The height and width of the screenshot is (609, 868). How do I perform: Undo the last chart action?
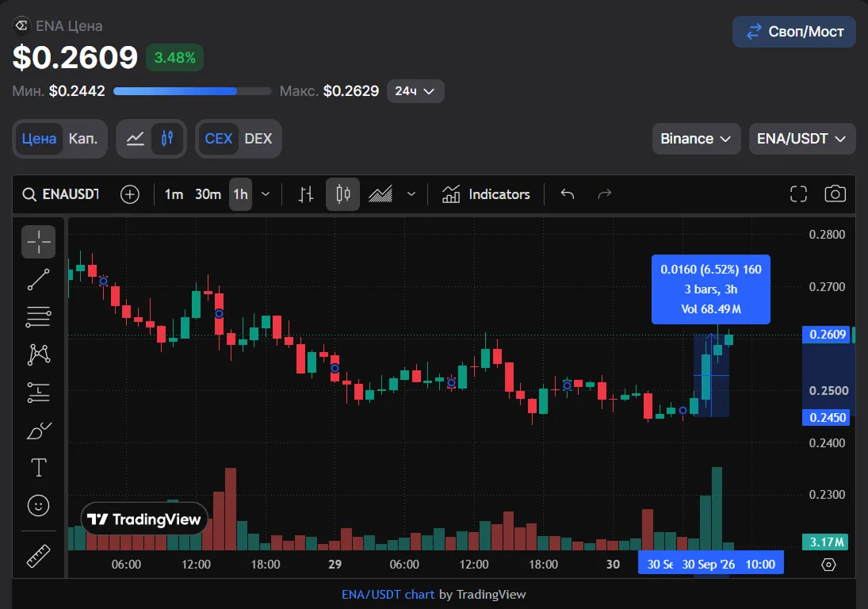[x=568, y=193]
